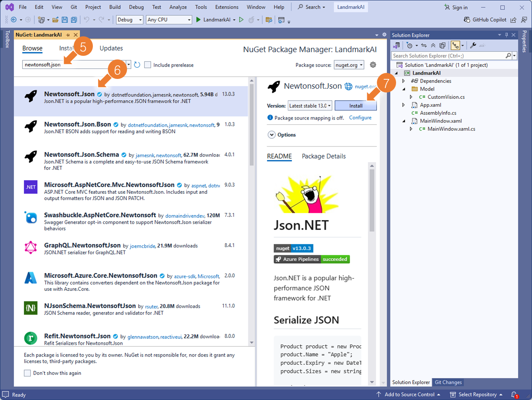Click the magnifier icon in Solution Explorer search
Screen dimensions: 532x400
(x=508, y=56)
